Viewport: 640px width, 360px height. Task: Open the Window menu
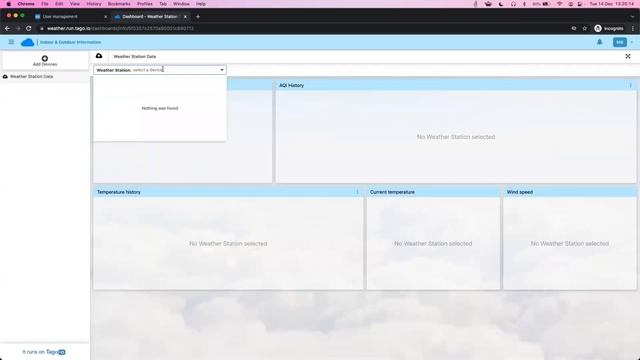tap(181, 4)
